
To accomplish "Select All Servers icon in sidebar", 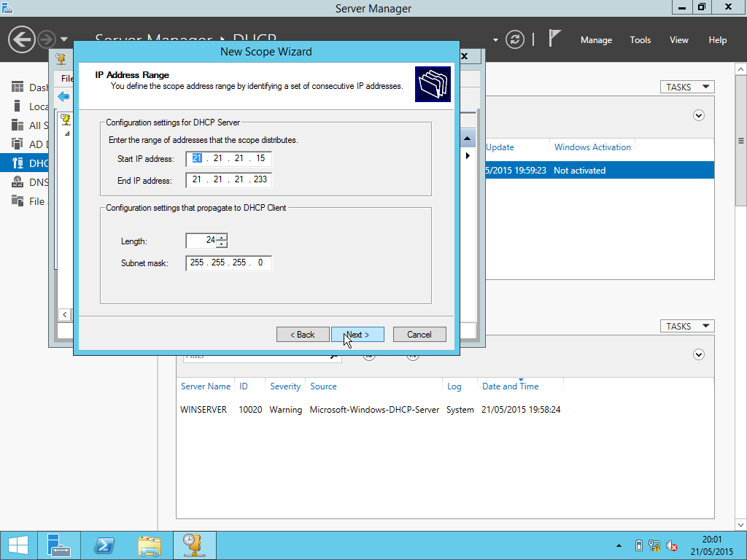I will click(x=18, y=125).
